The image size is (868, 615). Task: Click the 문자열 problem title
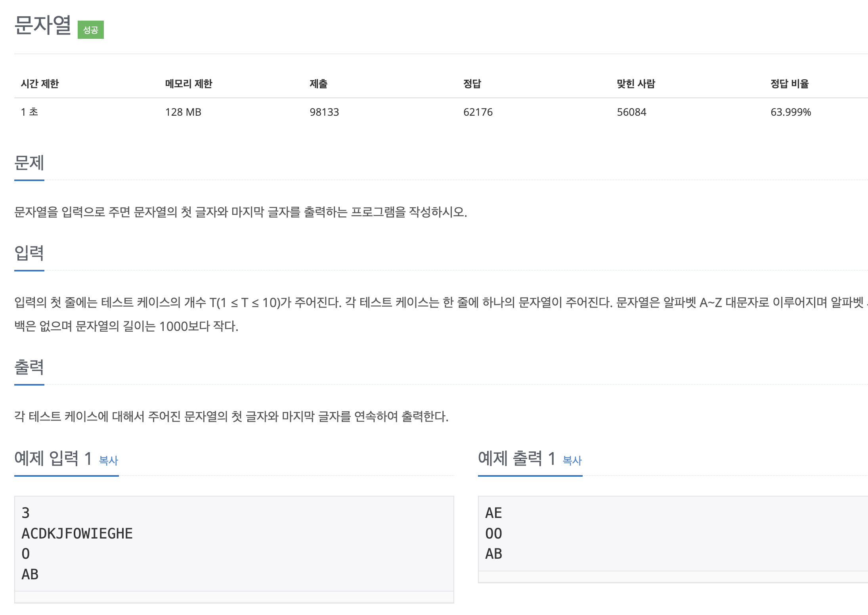(43, 25)
